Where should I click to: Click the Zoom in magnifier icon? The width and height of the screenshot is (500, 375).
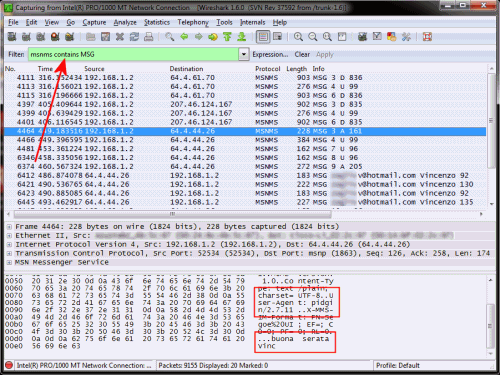(x=298, y=37)
